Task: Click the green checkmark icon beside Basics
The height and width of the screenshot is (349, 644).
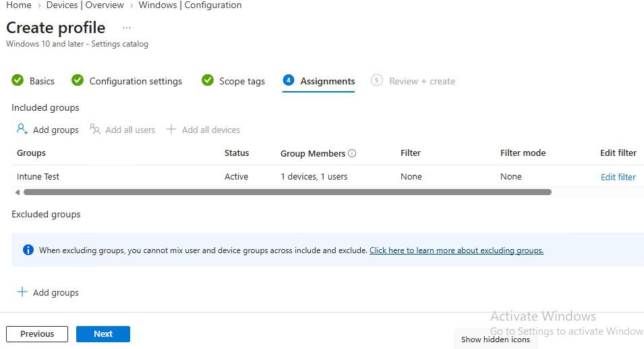Action: click(x=18, y=80)
